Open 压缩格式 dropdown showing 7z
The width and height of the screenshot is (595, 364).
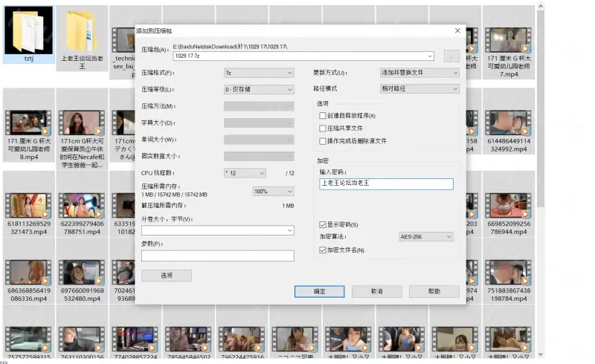pyautogui.click(x=259, y=73)
